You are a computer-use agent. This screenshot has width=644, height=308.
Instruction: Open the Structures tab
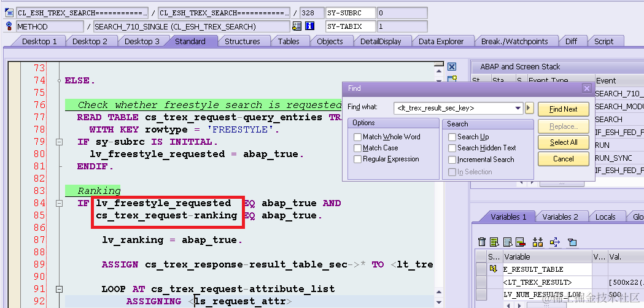point(242,41)
